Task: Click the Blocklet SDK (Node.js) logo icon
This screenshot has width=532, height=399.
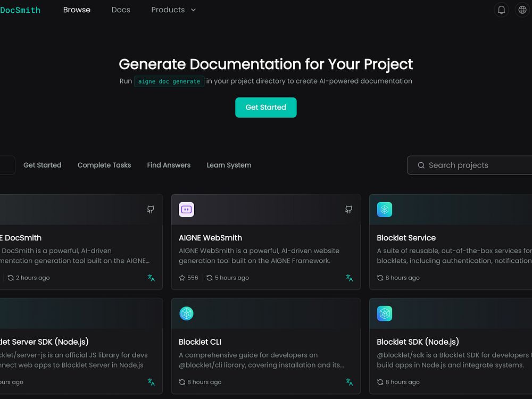Action: [x=384, y=314]
